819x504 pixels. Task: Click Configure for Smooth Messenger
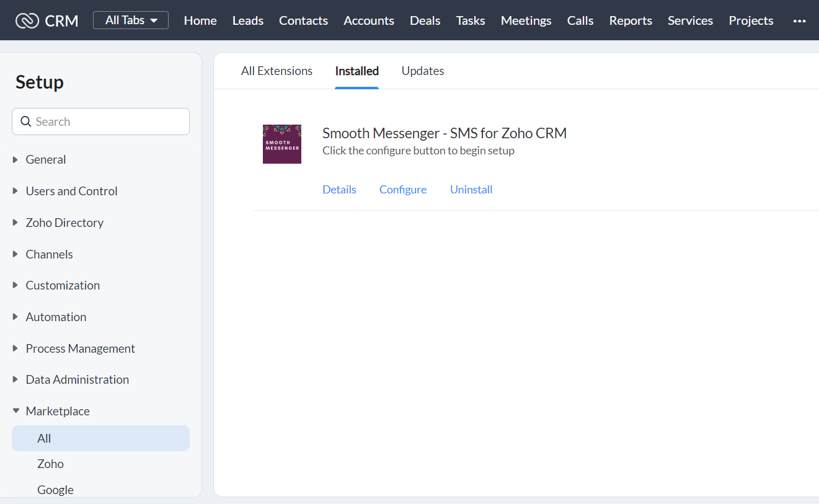point(403,190)
